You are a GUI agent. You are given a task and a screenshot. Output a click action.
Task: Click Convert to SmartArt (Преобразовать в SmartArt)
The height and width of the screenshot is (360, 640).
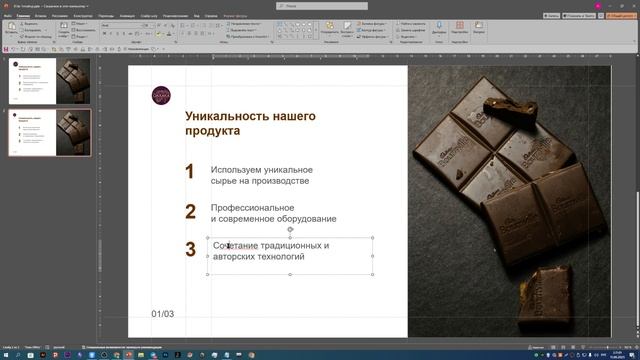pyautogui.click(x=248, y=36)
